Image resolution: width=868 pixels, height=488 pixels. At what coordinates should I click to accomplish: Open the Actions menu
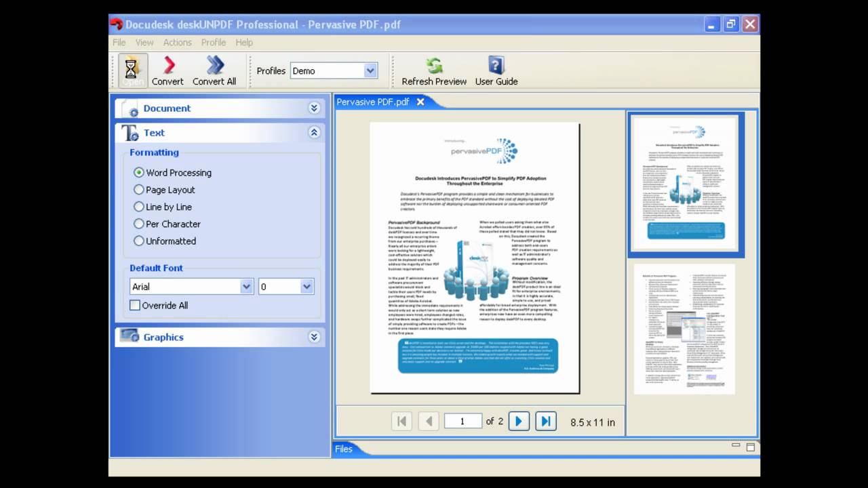177,42
